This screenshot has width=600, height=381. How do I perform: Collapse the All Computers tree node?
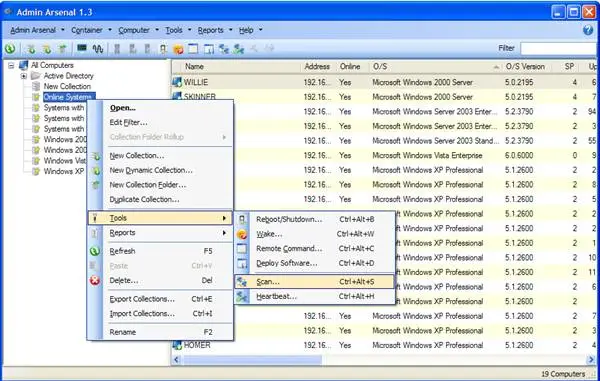coord(11,65)
